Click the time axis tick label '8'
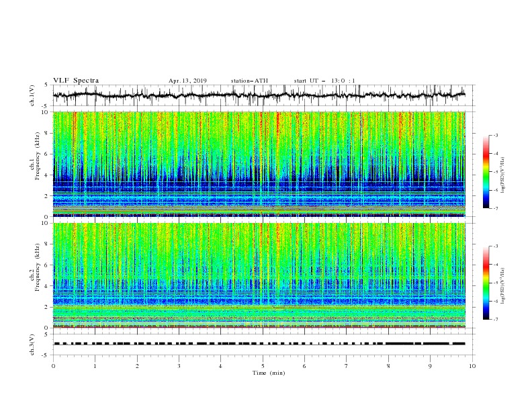This screenshot has height=411, width=532. [x=388, y=366]
